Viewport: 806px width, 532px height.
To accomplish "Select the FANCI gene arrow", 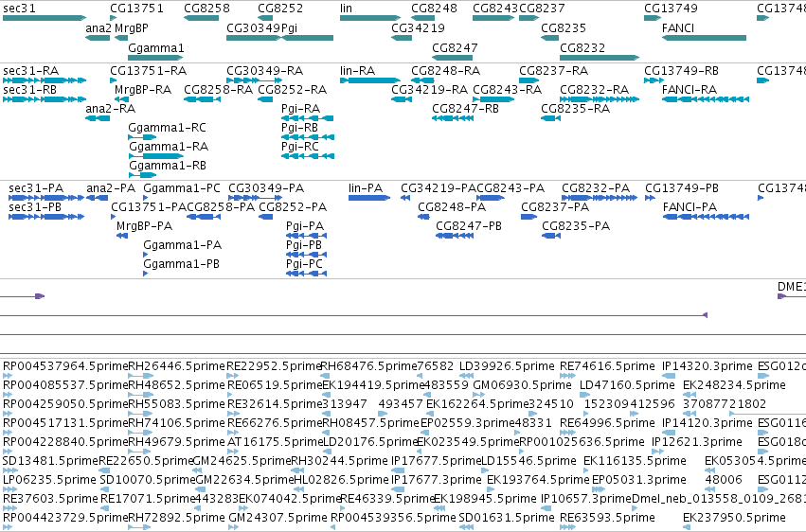I will point(704,38).
